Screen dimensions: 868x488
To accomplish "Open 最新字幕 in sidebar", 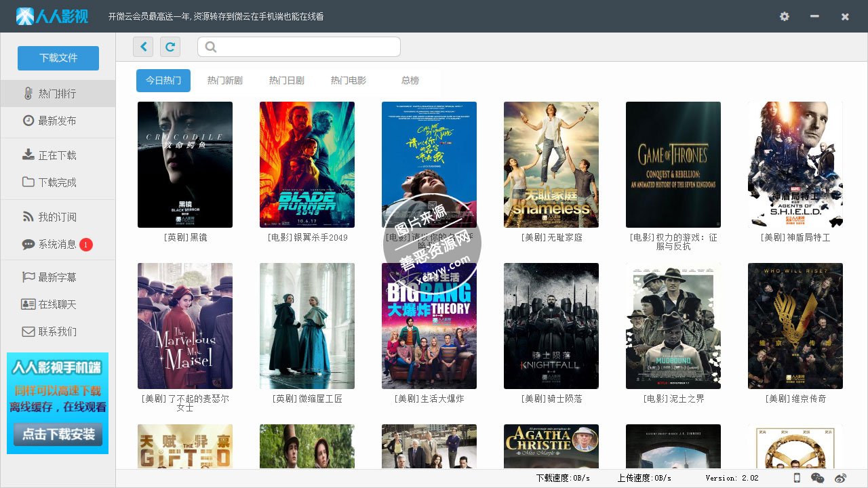I will pyautogui.click(x=58, y=277).
